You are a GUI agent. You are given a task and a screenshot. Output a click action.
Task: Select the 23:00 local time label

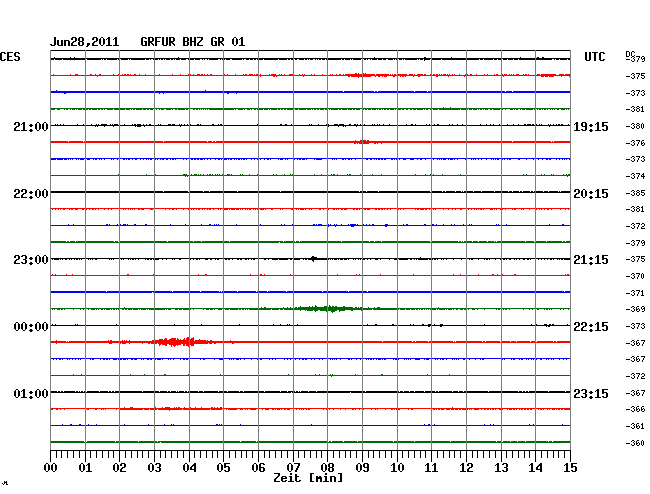coord(31,260)
